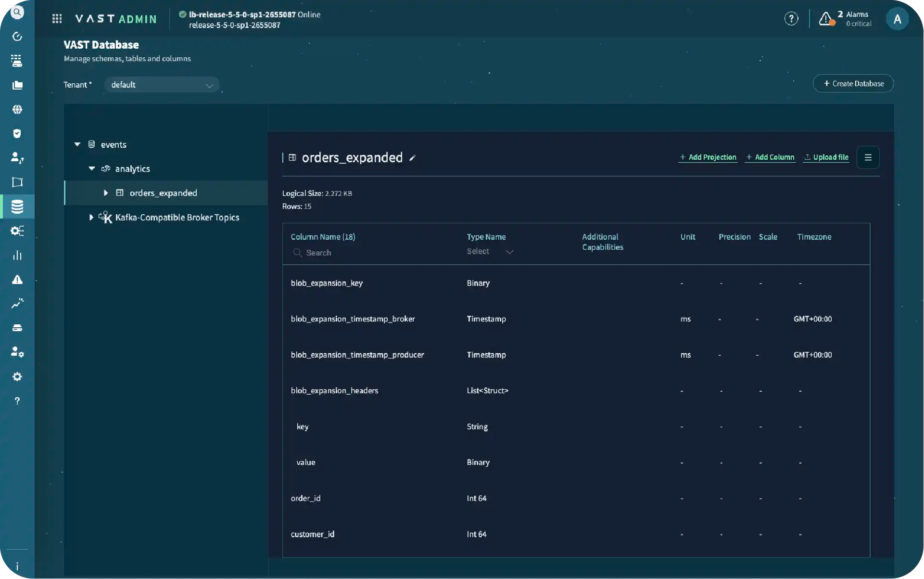Open the Database section in the sidebar
924x579 pixels.
coord(17,207)
